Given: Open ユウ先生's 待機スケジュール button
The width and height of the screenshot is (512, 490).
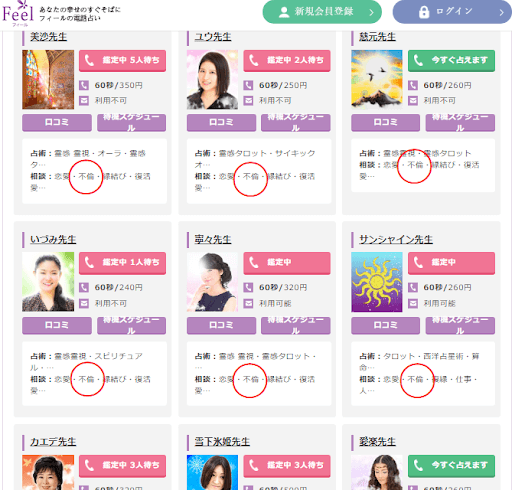Looking at the screenshot, I should [x=296, y=122].
